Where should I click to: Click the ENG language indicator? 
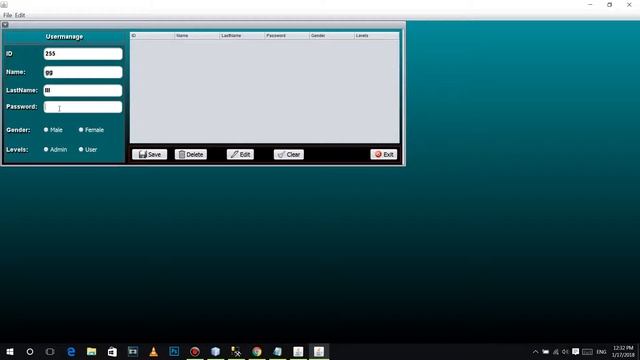601,351
